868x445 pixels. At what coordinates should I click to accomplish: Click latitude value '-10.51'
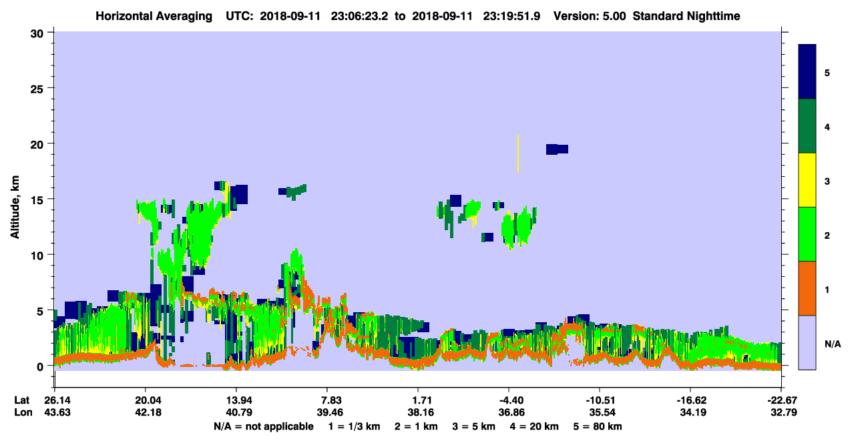[x=600, y=400]
